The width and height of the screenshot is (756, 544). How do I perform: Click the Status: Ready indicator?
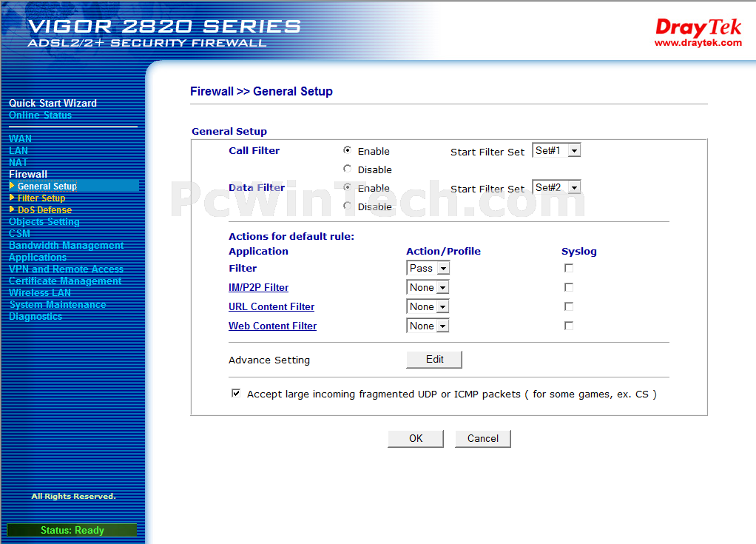tap(72, 530)
